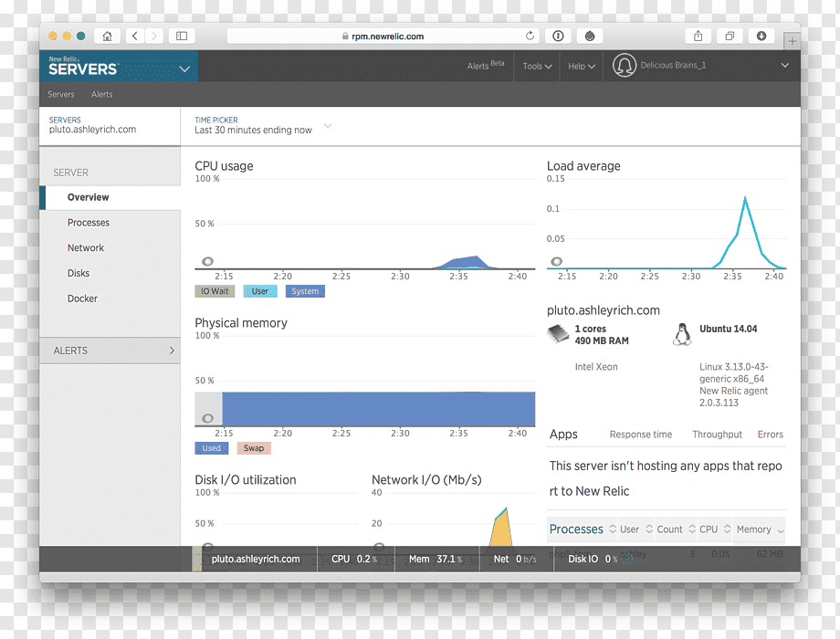
Task: Toggle the IO Wait legend swatch
Action: pos(215,291)
